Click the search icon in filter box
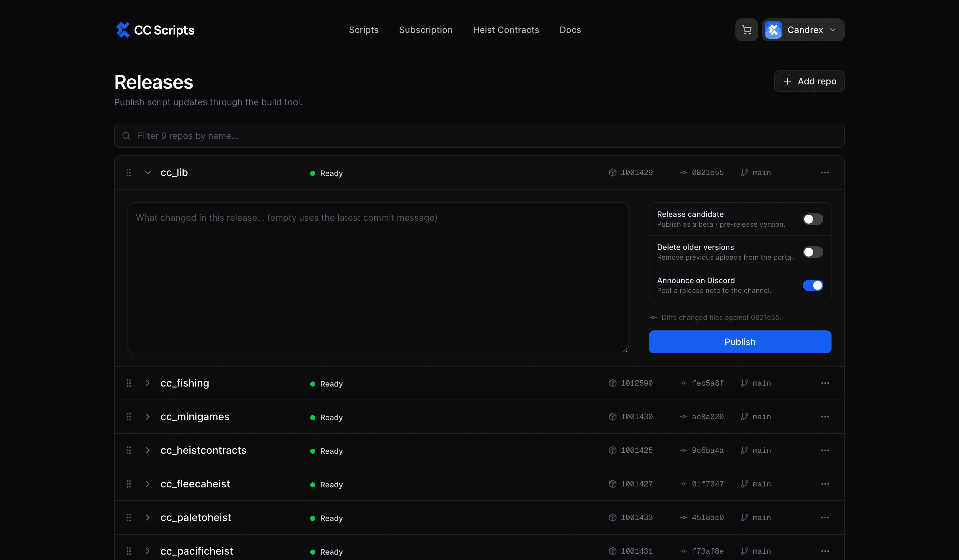The height and width of the screenshot is (560, 959). point(126,136)
